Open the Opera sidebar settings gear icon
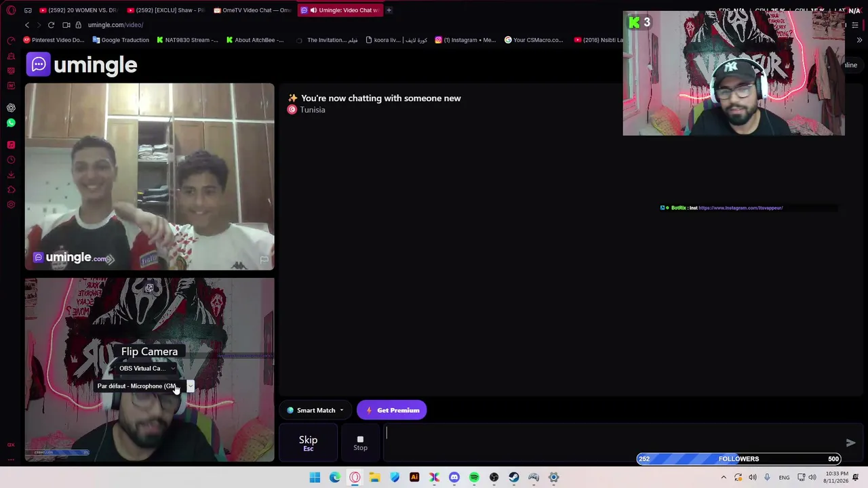 [11, 205]
